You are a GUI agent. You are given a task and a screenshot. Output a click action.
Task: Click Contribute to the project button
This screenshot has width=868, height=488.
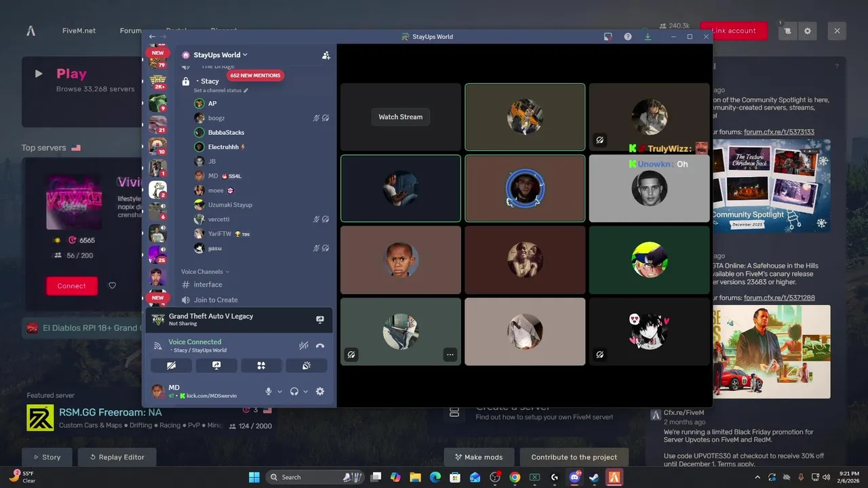click(574, 457)
